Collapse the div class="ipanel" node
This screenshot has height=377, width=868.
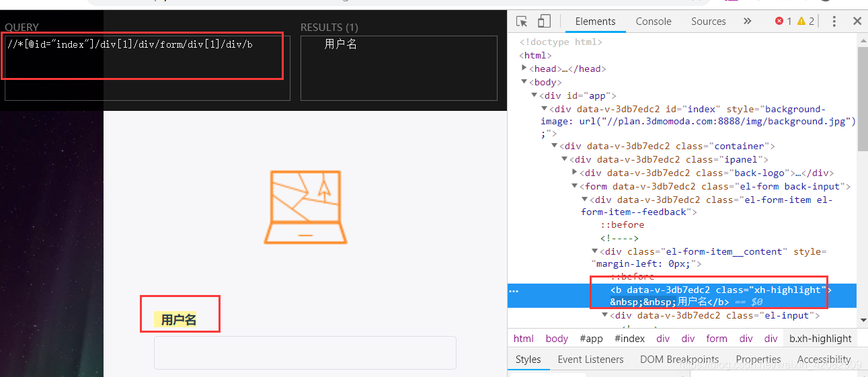tap(565, 159)
